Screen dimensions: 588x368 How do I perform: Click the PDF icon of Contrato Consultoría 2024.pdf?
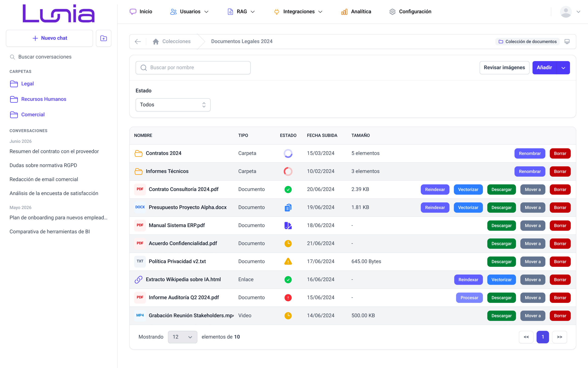click(x=140, y=189)
